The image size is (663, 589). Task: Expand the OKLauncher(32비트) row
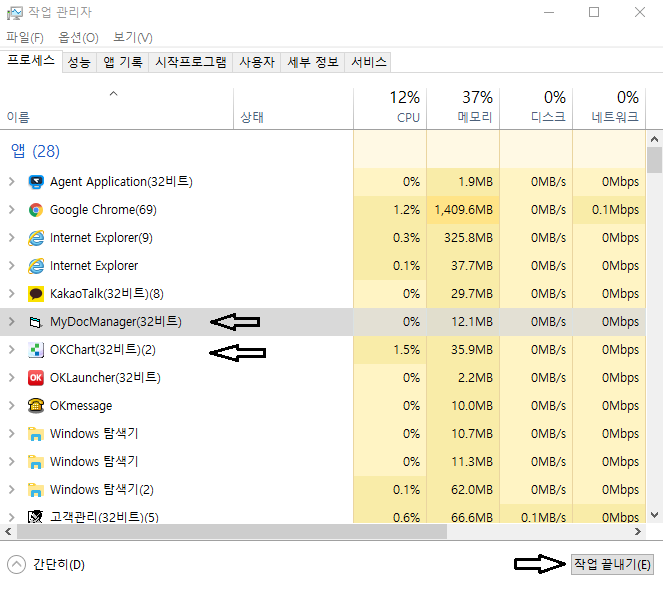pyautogui.click(x=12, y=378)
